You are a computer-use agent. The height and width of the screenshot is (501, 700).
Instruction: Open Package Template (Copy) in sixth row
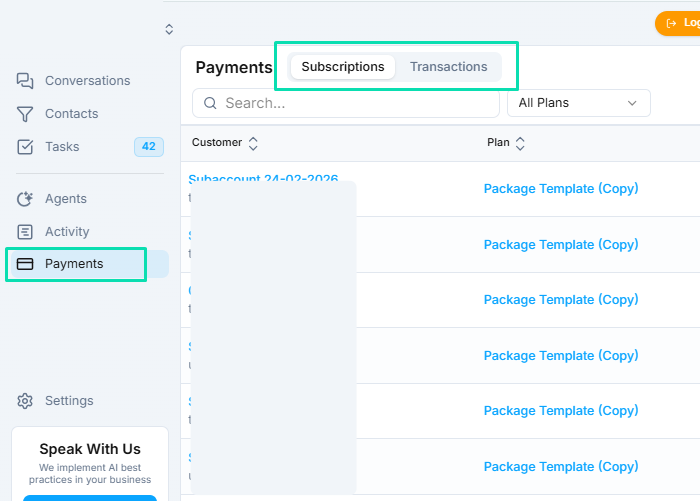coord(561,467)
